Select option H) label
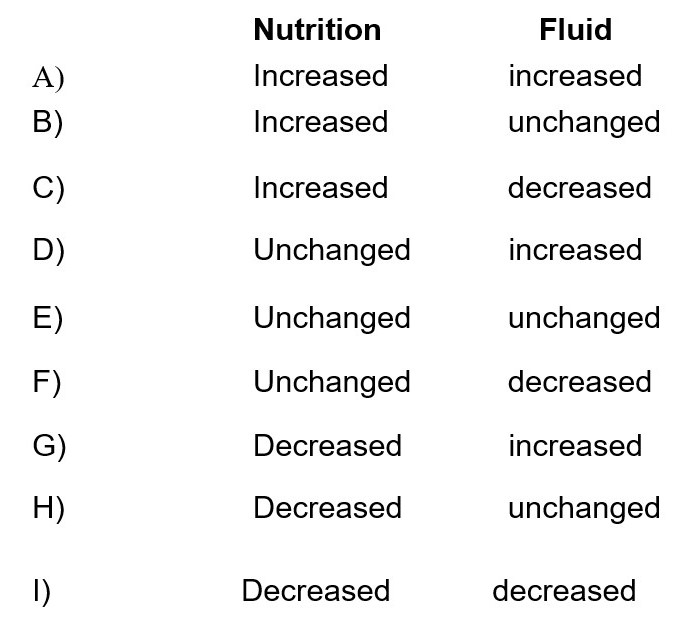The height and width of the screenshot is (626, 689). pyautogui.click(x=49, y=508)
